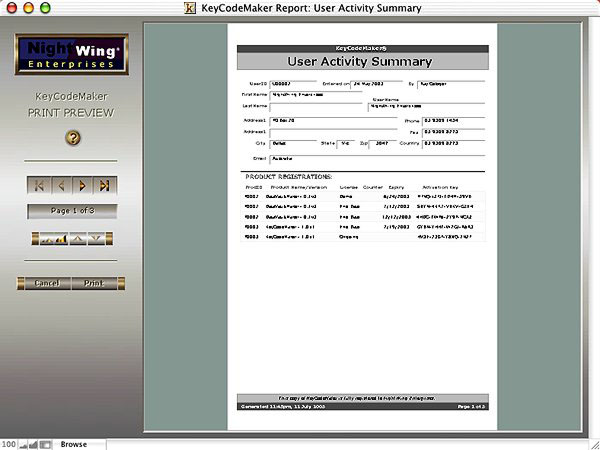
Task: Click the 7/19/2003 expiry date in the report
Action: point(396,227)
